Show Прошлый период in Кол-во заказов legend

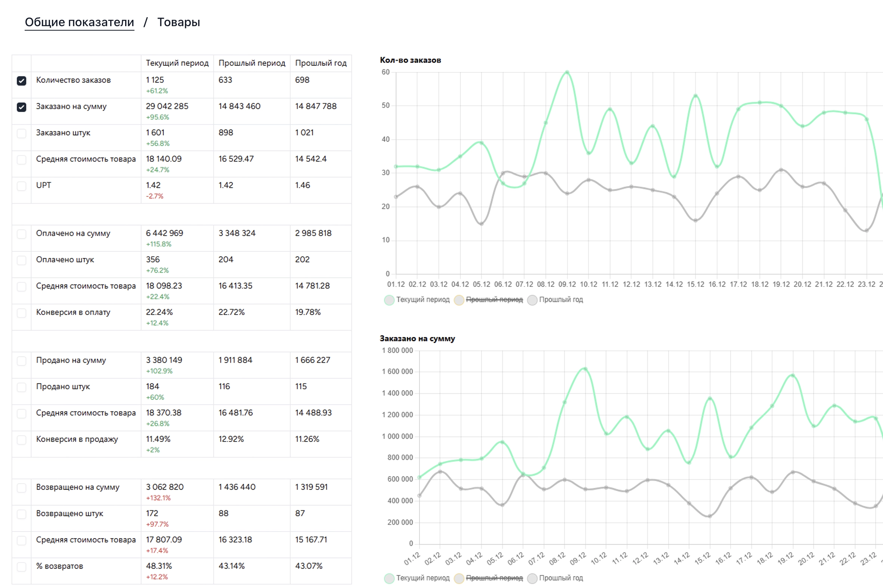pos(489,300)
